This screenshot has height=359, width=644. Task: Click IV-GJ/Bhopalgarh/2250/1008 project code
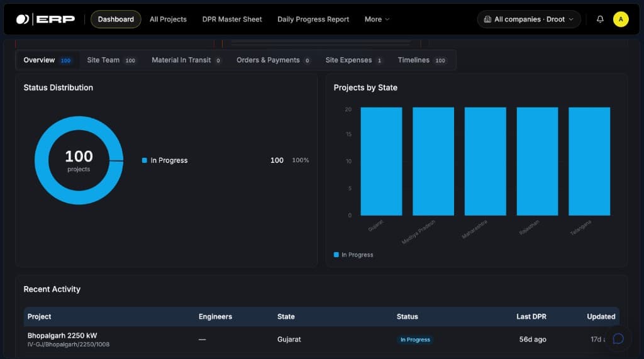tap(69, 344)
